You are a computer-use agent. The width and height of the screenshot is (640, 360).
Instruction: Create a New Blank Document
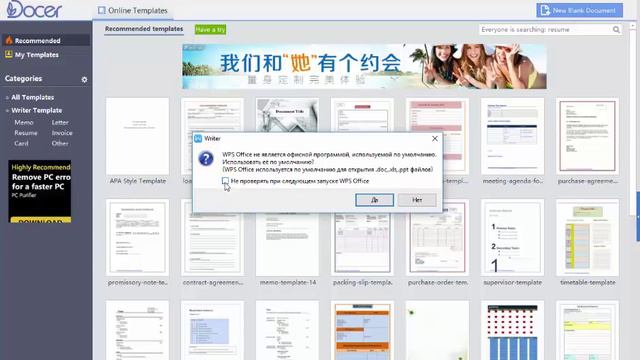[579, 10]
